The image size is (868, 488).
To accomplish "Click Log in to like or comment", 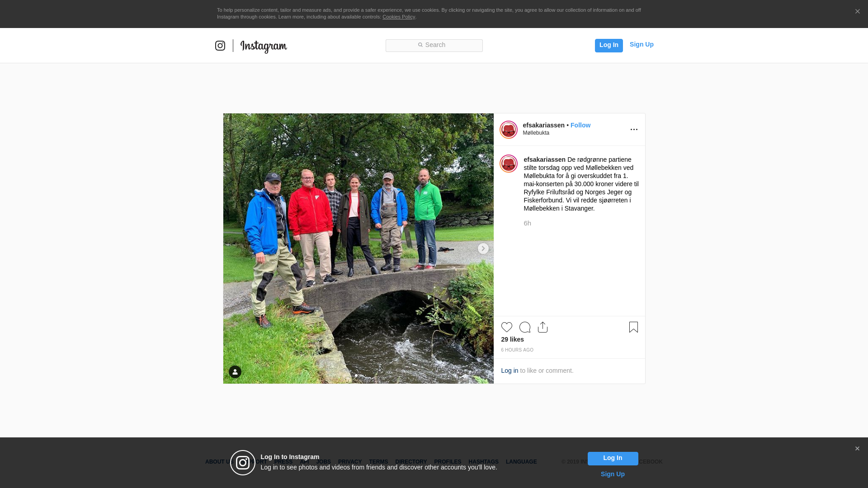I will tap(509, 371).
